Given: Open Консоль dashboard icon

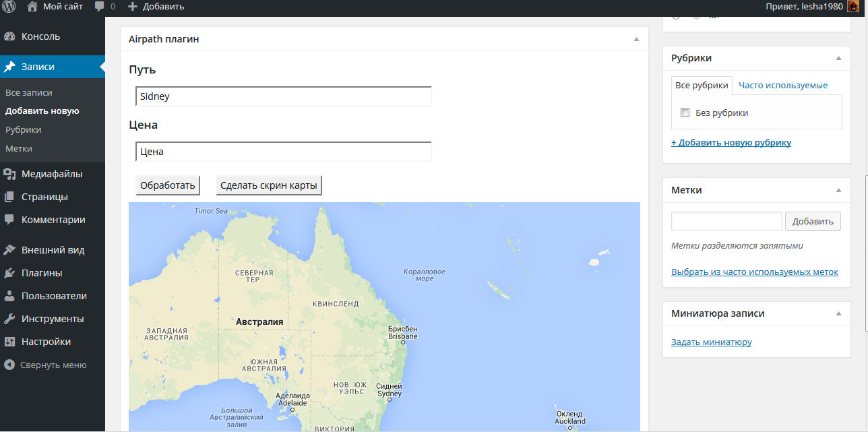Looking at the screenshot, I should click(9, 36).
